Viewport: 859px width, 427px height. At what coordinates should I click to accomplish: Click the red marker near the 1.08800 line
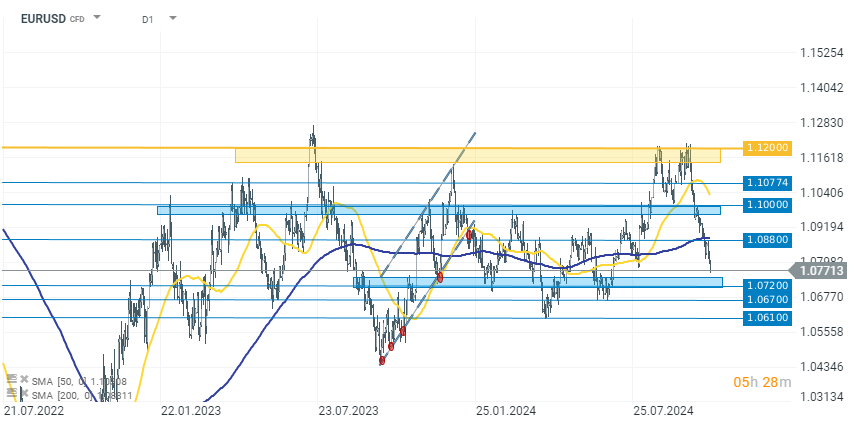tap(469, 235)
